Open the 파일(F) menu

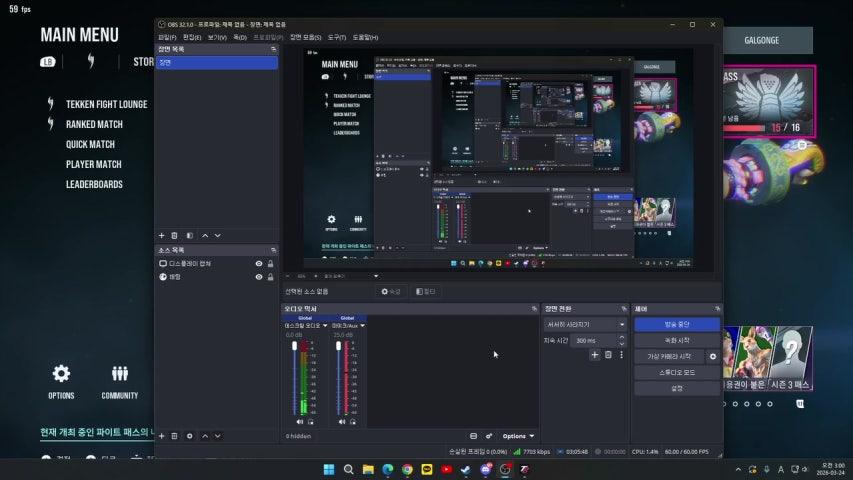(x=166, y=37)
